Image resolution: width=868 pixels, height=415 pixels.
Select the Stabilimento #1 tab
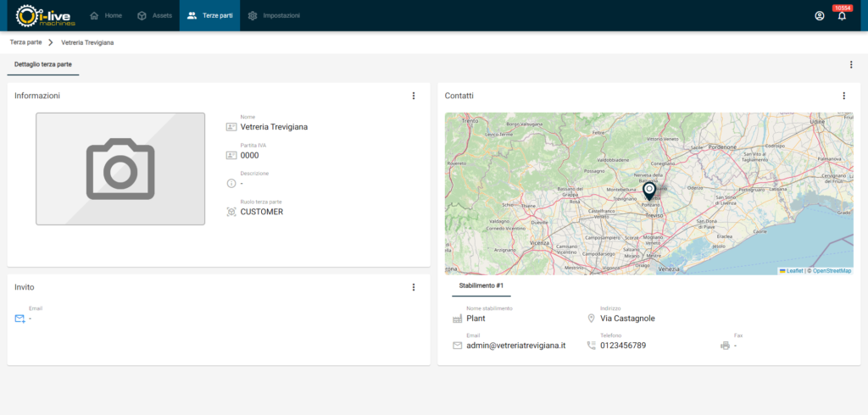point(481,286)
